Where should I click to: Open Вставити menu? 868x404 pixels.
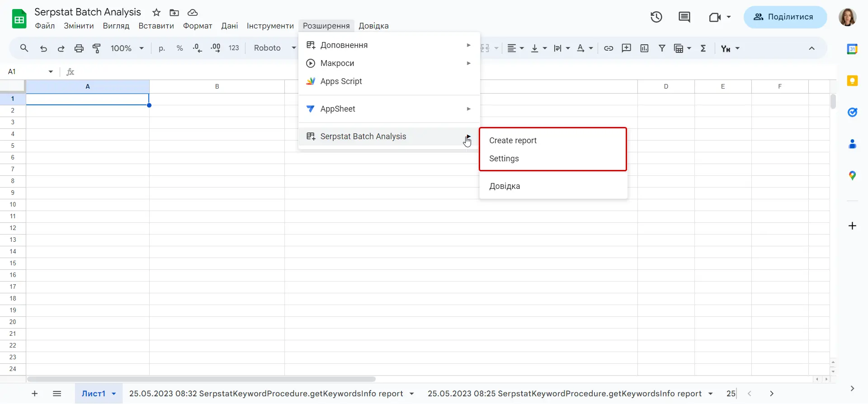[156, 26]
